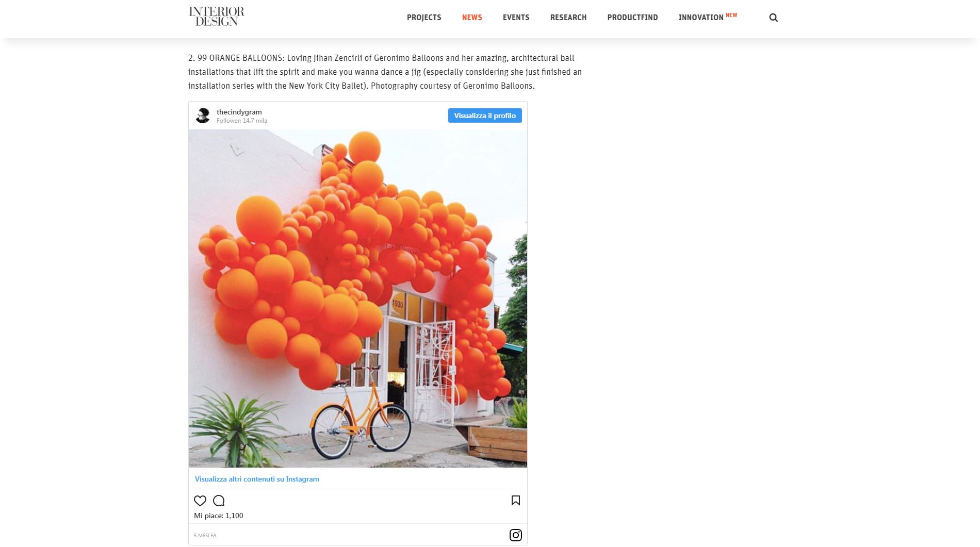Like the post with heart icon
This screenshot has width=980, height=547.
200,501
